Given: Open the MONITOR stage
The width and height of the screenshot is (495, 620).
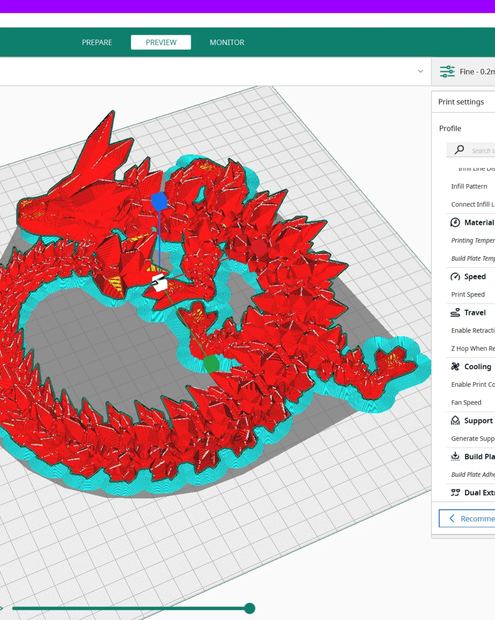Looking at the screenshot, I should [x=227, y=42].
